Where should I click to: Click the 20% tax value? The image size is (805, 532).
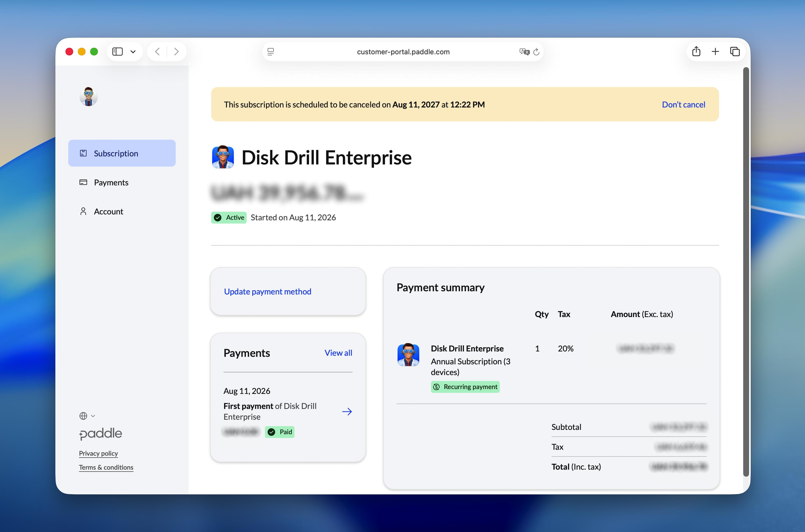coord(566,348)
